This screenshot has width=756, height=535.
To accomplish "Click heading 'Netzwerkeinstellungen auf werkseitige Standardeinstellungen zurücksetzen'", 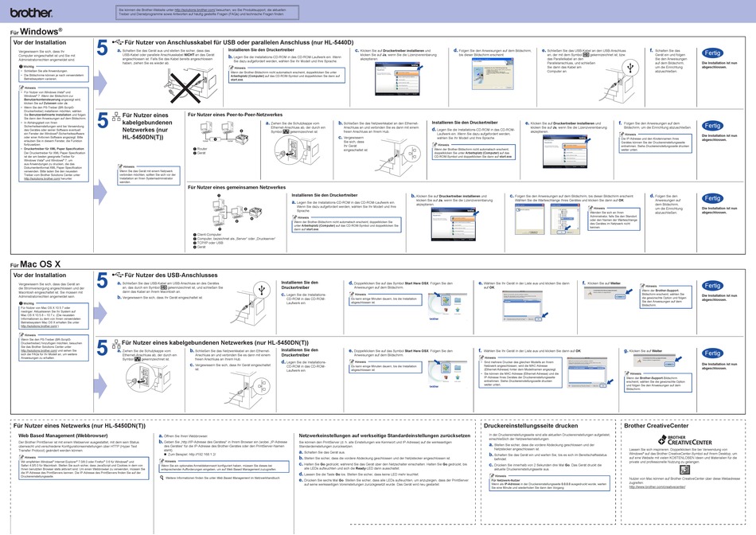I will pyautogui.click(x=384, y=435).
